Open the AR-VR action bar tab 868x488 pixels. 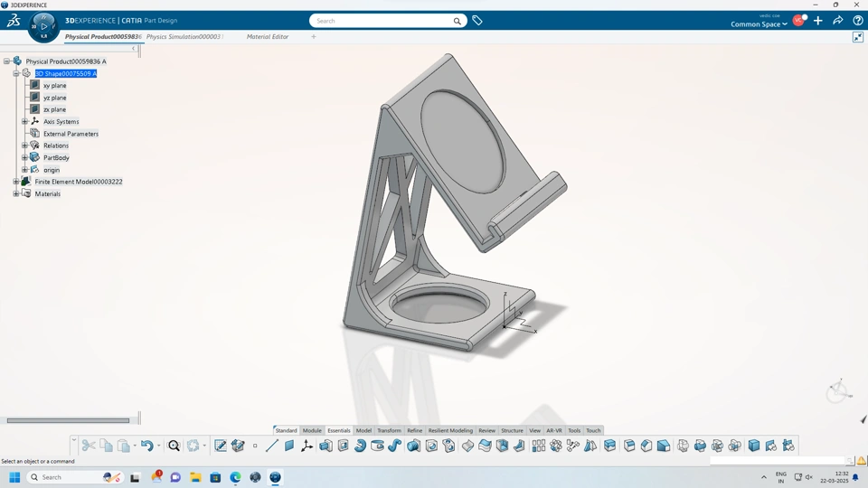[x=554, y=430]
